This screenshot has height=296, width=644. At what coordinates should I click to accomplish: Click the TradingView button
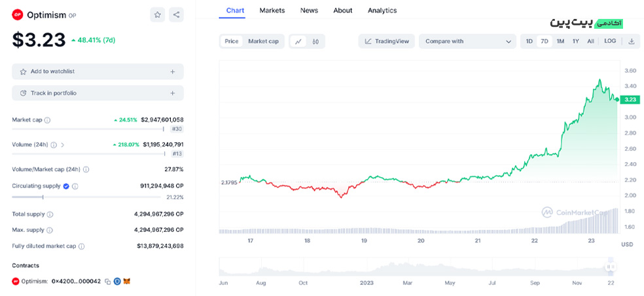pyautogui.click(x=387, y=41)
